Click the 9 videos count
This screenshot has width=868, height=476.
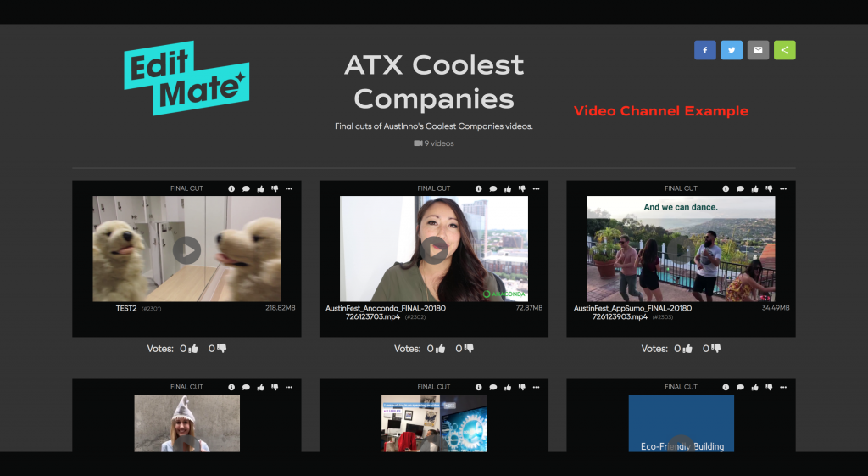tap(434, 143)
